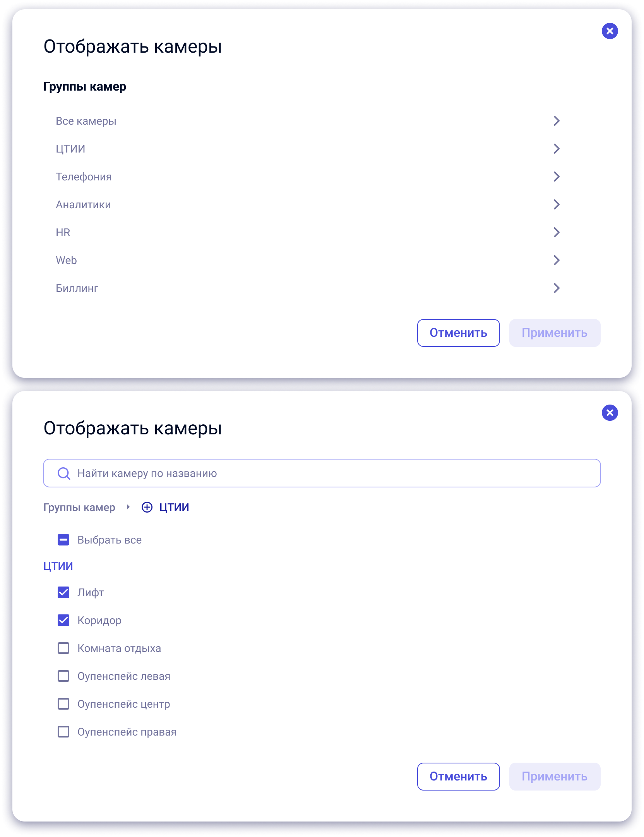Check the Оупенспейс правая camera

63,732
